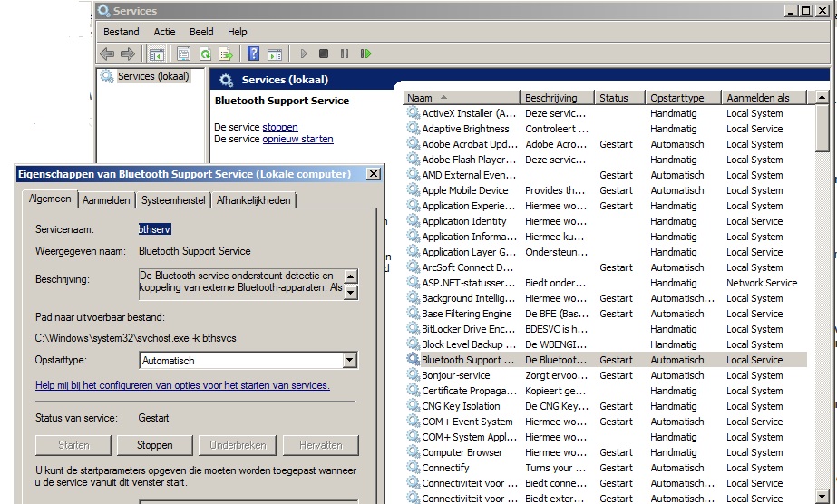Screen dimensions: 837x504
Task: Click the gear icon of Adaptive Brightness
Action: tap(414, 128)
